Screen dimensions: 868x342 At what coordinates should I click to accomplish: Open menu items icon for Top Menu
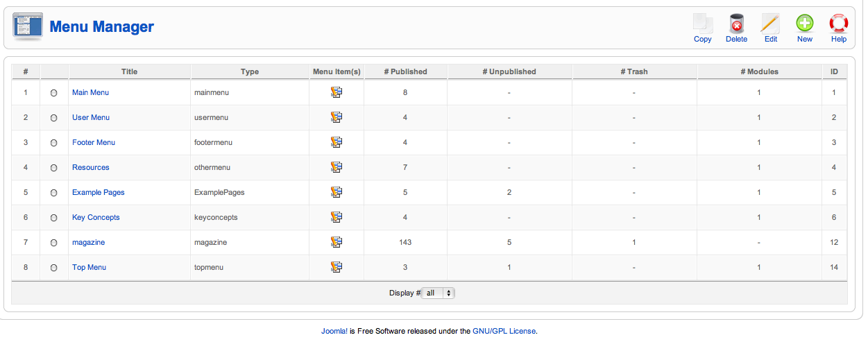tap(337, 267)
